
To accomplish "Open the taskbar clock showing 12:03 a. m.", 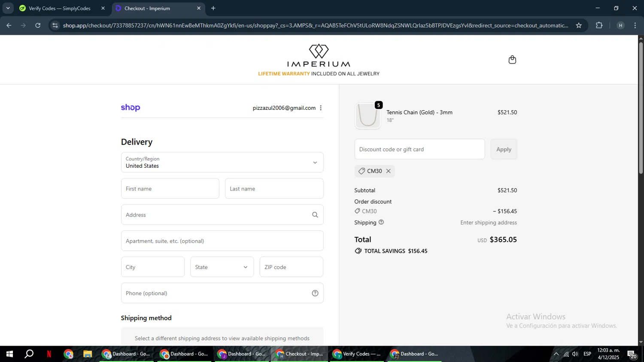I will click(x=608, y=354).
